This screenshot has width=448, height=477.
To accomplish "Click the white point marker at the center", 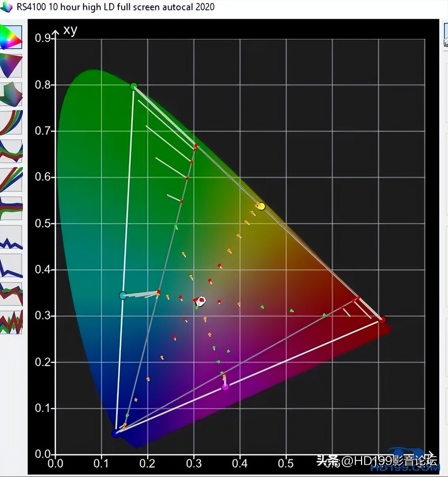I will pos(201,301).
